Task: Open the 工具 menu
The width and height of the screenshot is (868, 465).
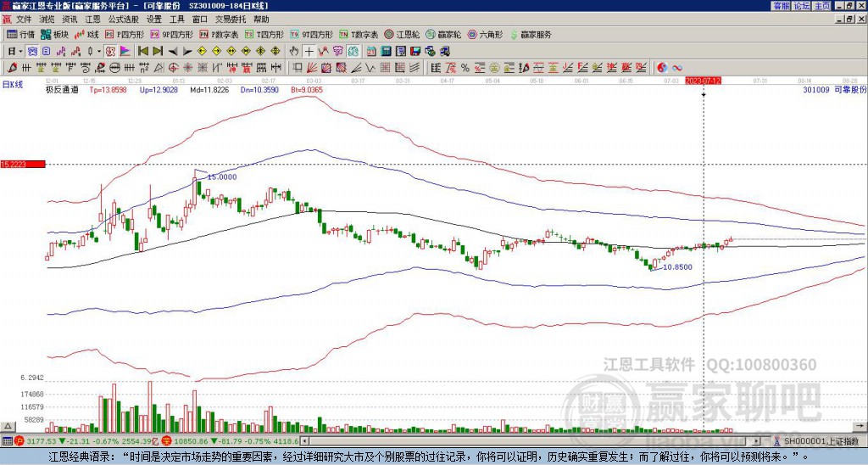Action: pyautogui.click(x=176, y=20)
